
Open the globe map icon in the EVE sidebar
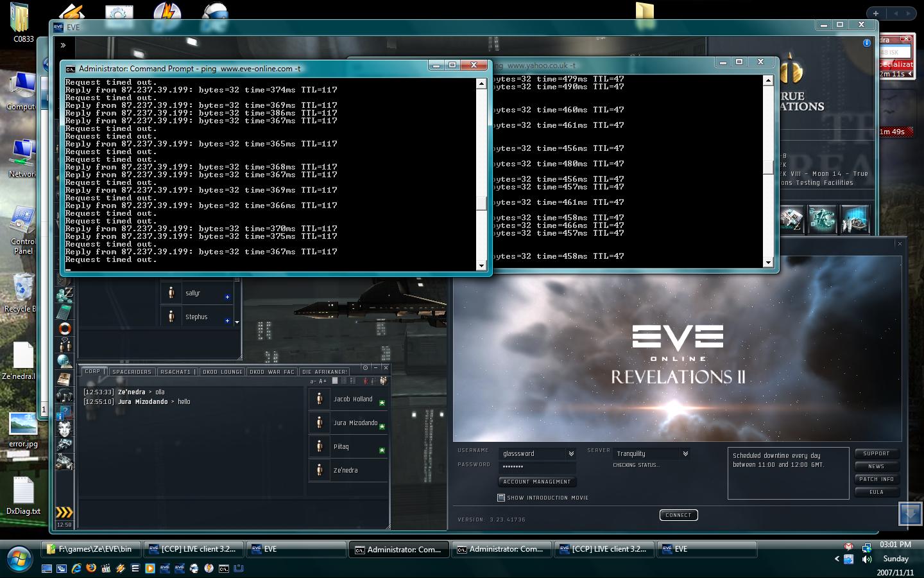click(65, 362)
